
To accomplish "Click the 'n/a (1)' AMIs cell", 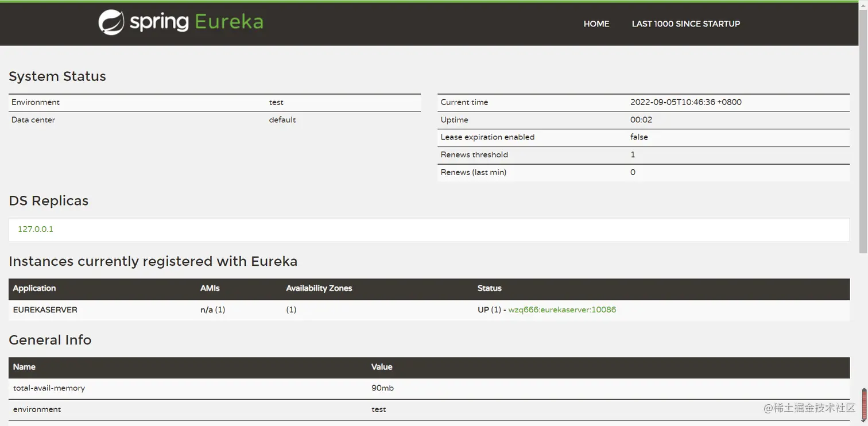I will [213, 309].
